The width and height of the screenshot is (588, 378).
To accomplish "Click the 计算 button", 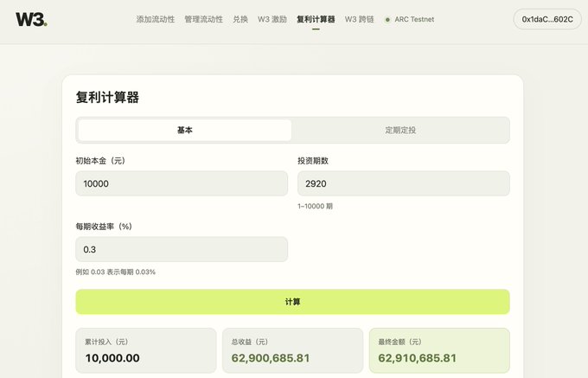I will tap(292, 302).
